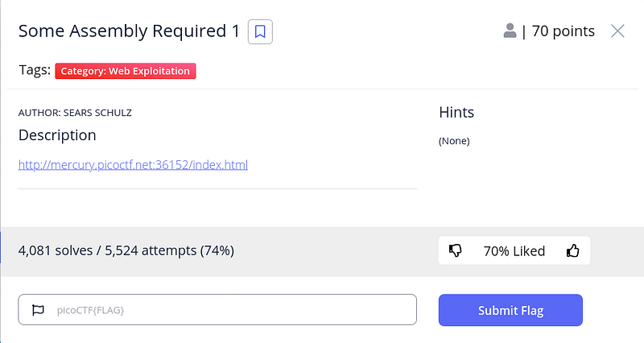The height and width of the screenshot is (343, 644).
Task: Click the 4,081 solves statistics text
Action: point(126,250)
